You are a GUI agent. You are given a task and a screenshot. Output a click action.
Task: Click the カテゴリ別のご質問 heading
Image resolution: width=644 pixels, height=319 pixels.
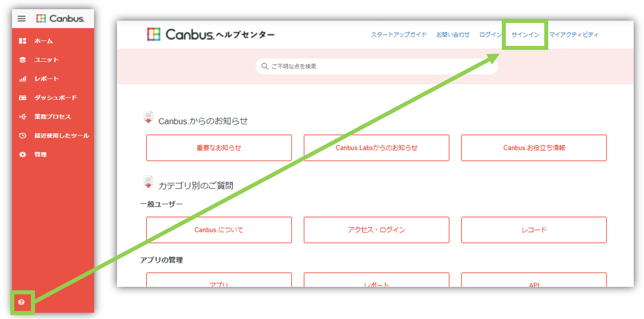(x=196, y=185)
